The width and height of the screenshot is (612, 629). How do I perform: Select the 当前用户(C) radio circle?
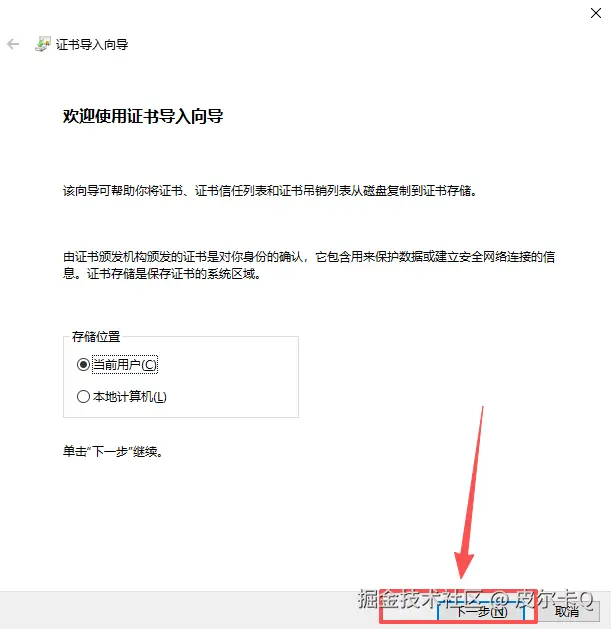[83, 365]
